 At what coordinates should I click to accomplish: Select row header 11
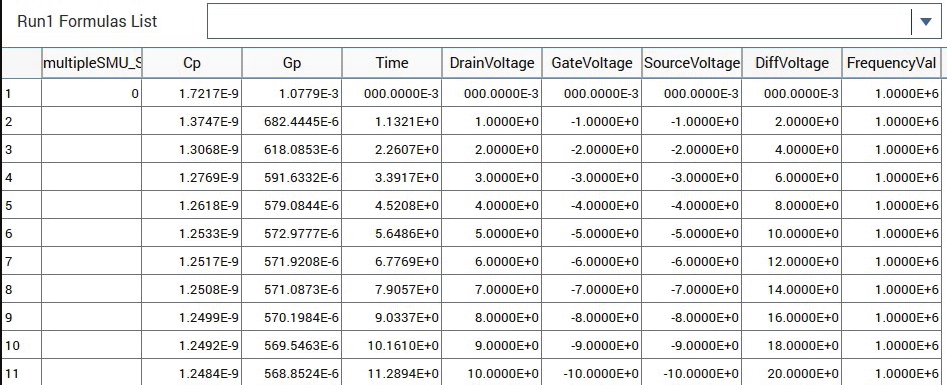coord(21,372)
